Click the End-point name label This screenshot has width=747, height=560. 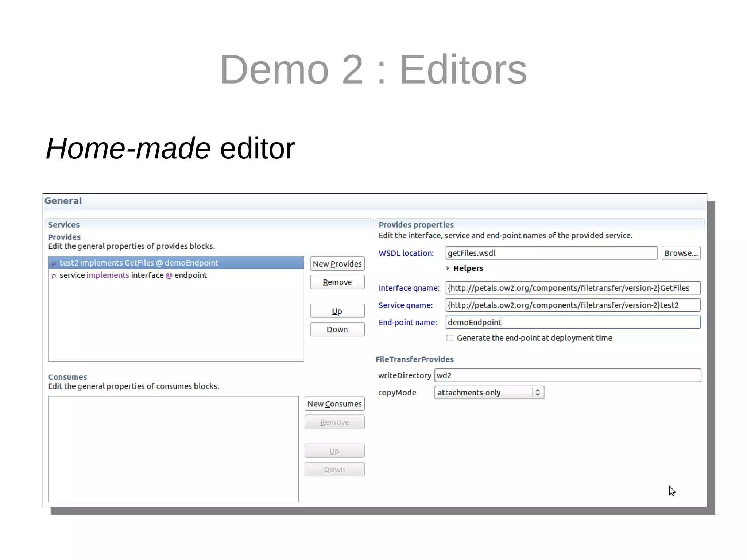[x=407, y=323]
